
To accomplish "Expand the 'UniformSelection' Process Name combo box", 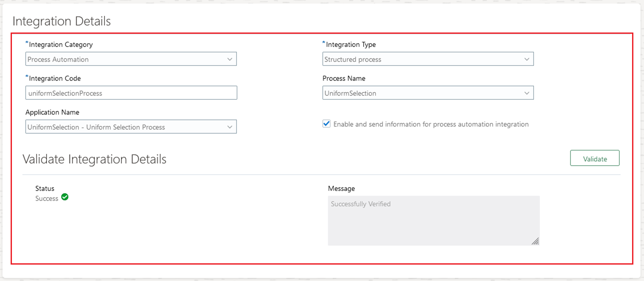I will [422, 93].
